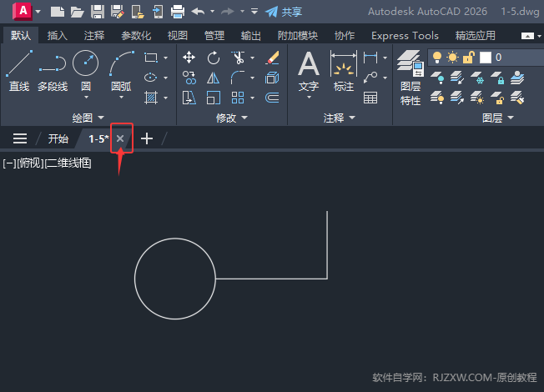Open the Express Tools ribbon tab
The height and width of the screenshot is (392, 544).
coord(405,35)
